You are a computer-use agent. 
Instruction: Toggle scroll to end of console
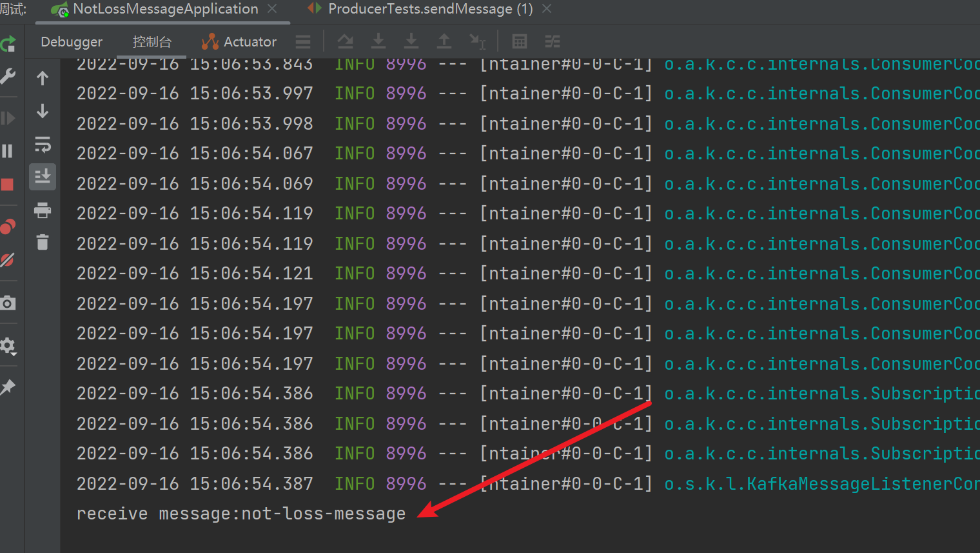43,177
